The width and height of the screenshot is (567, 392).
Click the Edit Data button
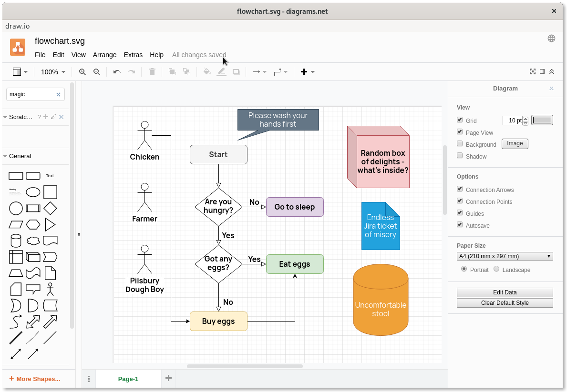pos(505,292)
